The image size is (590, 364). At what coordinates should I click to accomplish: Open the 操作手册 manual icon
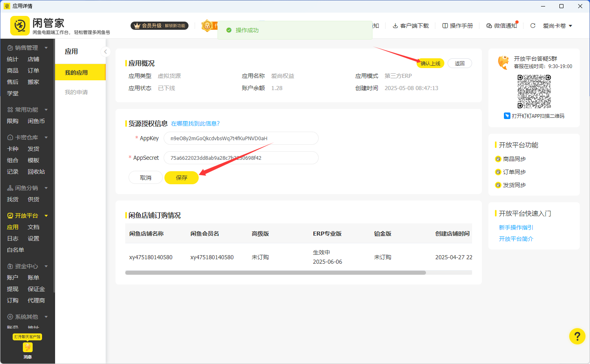[444, 25]
